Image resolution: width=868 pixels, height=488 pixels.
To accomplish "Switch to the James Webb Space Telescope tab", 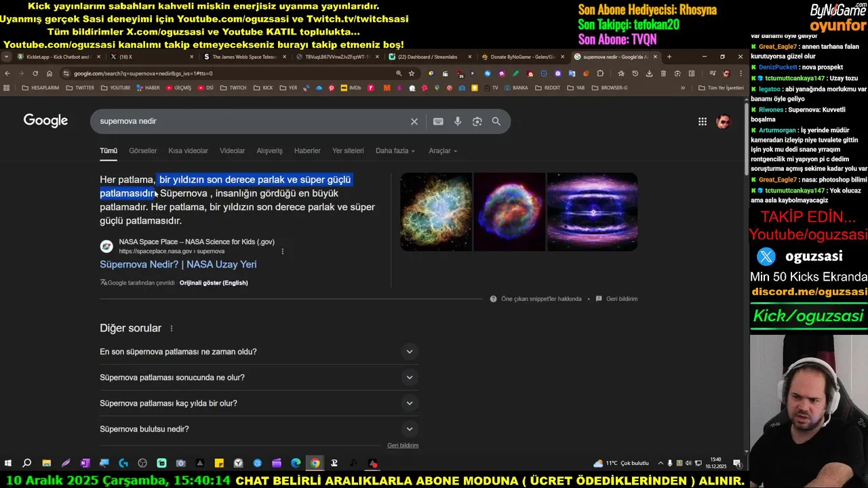I will [x=244, y=57].
